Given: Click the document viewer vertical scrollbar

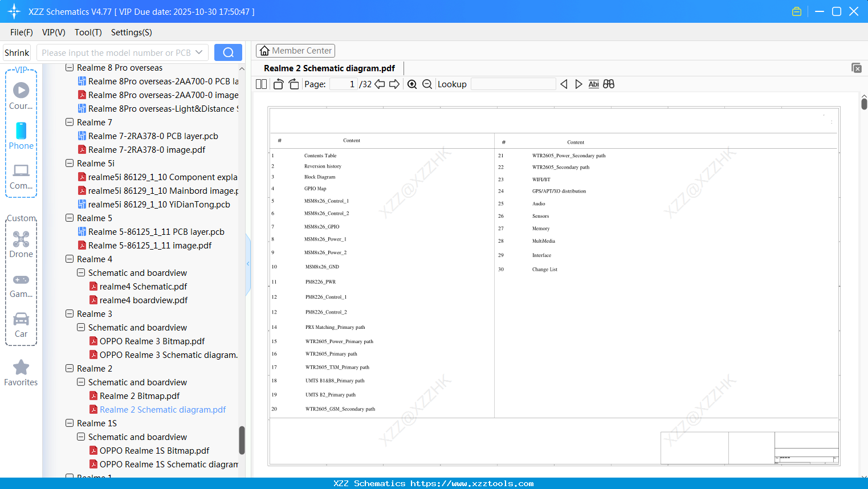Looking at the screenshot, I should (864, 103).
